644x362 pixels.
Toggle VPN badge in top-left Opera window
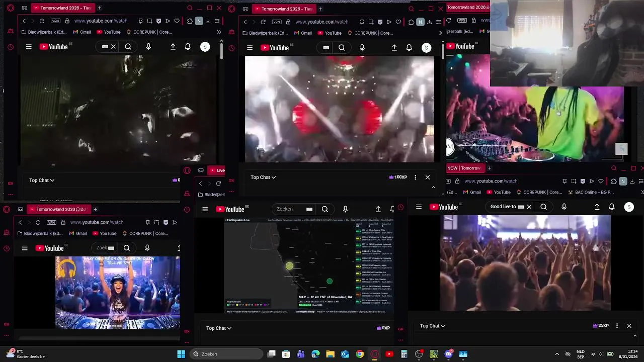tap(55, 21)
